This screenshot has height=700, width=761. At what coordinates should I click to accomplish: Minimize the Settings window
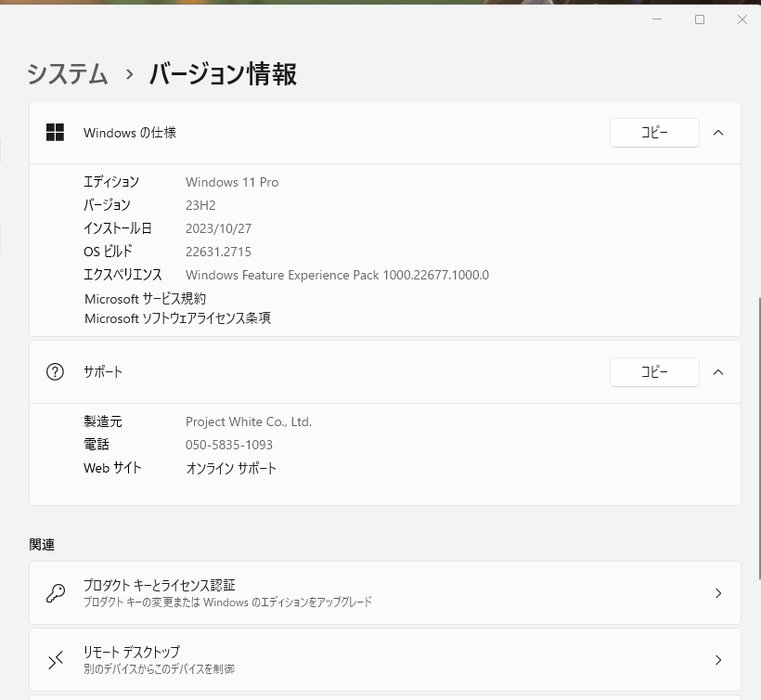point(657,19)
